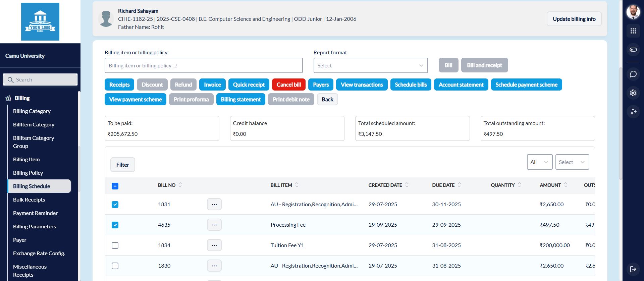Open Miscellaneous Receipts in sidebar
644x281 pixels.
[30, 271]
